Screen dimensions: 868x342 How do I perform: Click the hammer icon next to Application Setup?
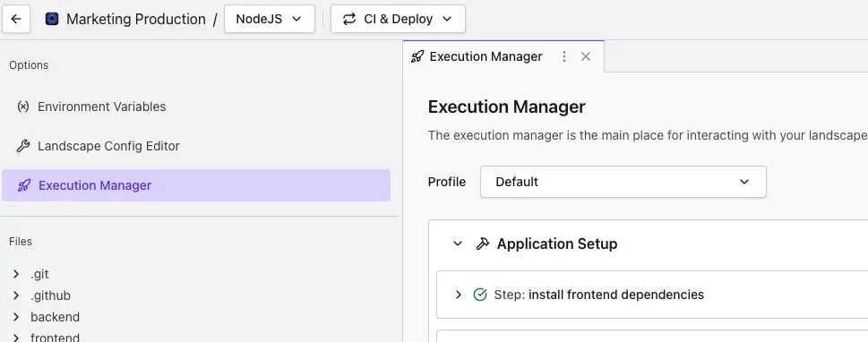(483, 244)
